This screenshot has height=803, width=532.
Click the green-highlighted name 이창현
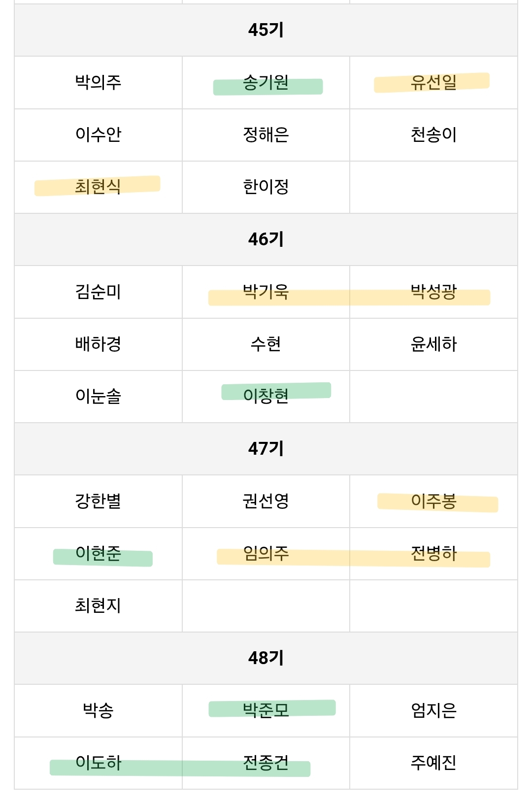tap(266, 396)
